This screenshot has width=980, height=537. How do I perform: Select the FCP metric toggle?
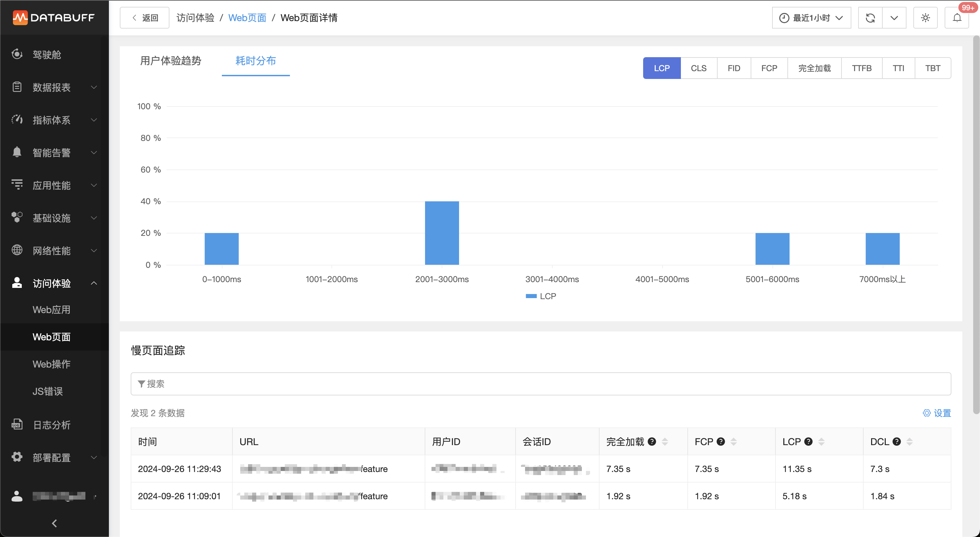pos(769,68)
